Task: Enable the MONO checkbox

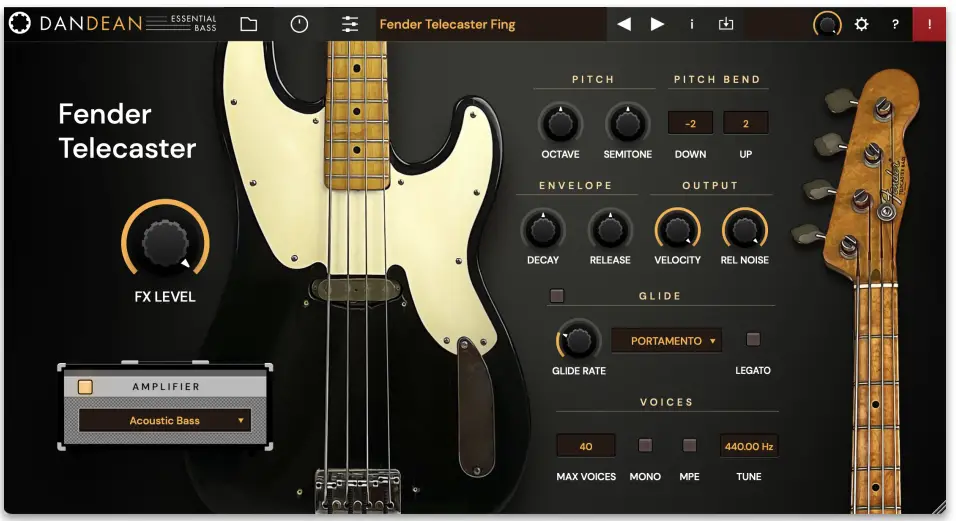Action: 645,445
